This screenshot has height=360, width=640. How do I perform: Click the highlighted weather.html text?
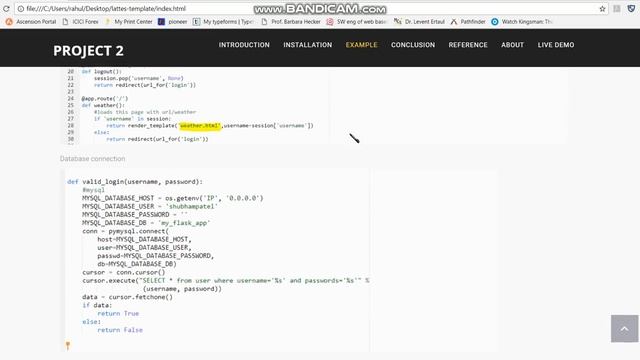tap(200, 126)
